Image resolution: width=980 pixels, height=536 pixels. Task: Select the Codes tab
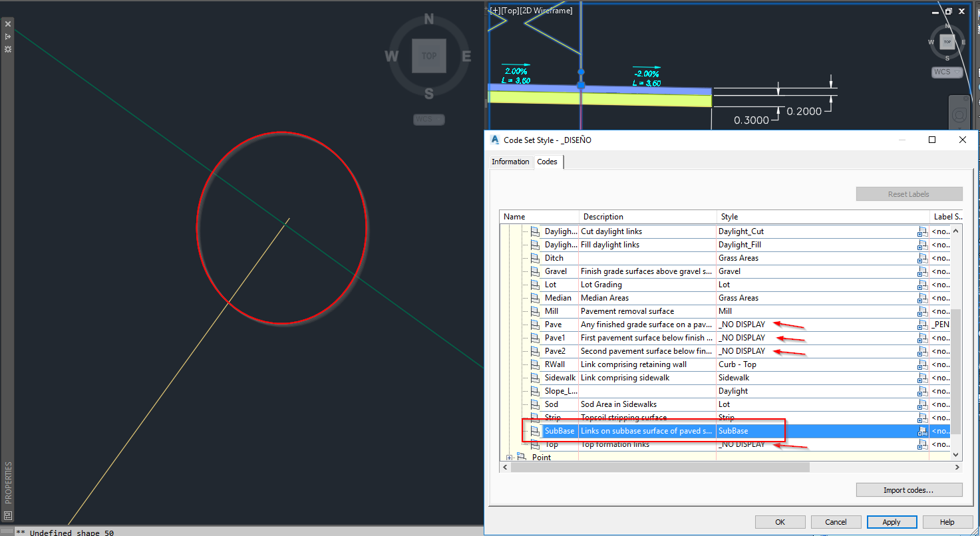548,162
